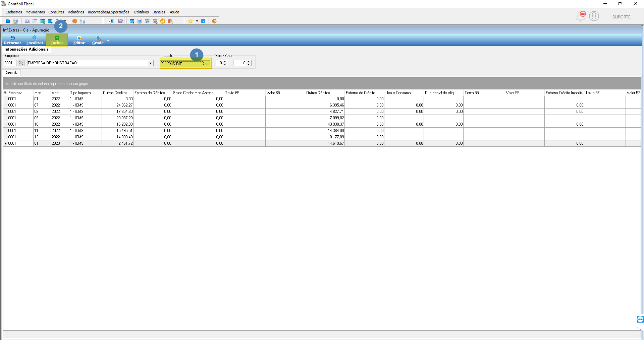Open the Movimentos menu
644x340 pixels.
click(35, 12)
